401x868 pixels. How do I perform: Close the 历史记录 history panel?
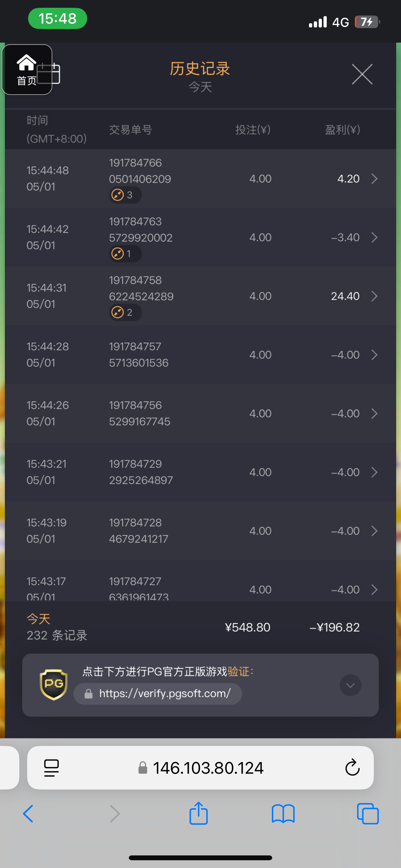coord(362,74)
